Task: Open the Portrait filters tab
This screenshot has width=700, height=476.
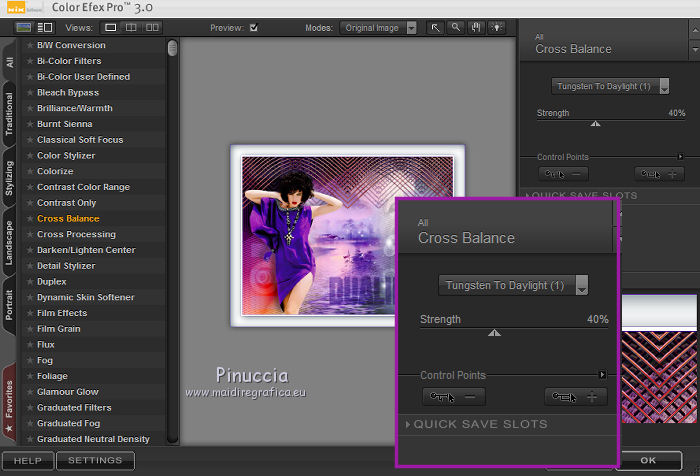Action: click(9, 305)
